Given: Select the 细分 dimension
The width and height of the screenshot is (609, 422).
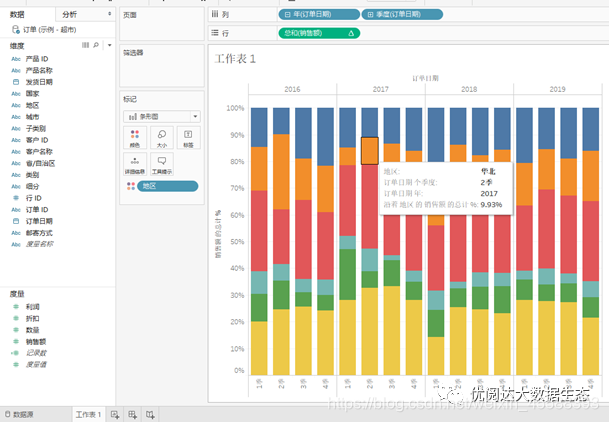Looking at the screenshot, I should (32, 186).
